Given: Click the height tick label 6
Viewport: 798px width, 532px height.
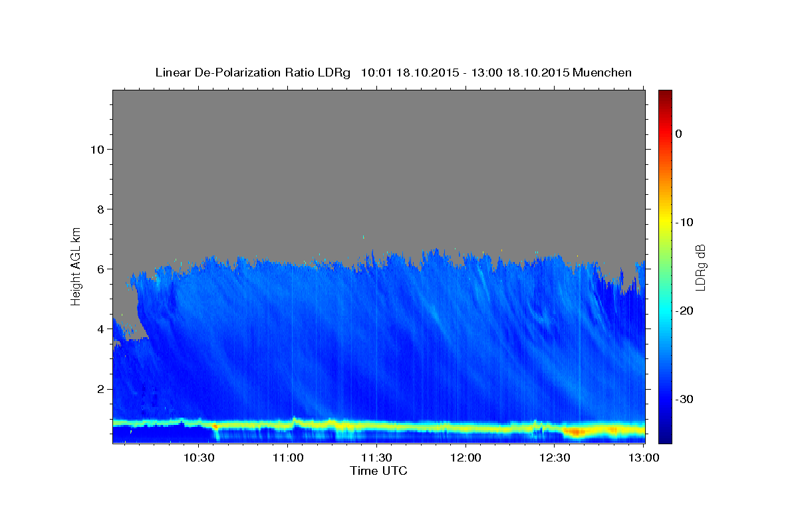Looking at the screenshot, I should pyautogui.click(x=100, y=269).
